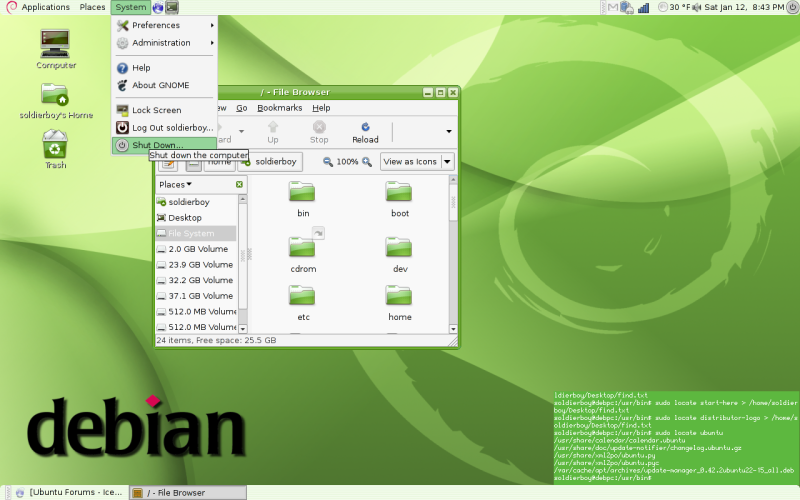Open the Trash desktop icon
Screen dimensions: 800x500
pyautogui.click(x=55, y=149)
